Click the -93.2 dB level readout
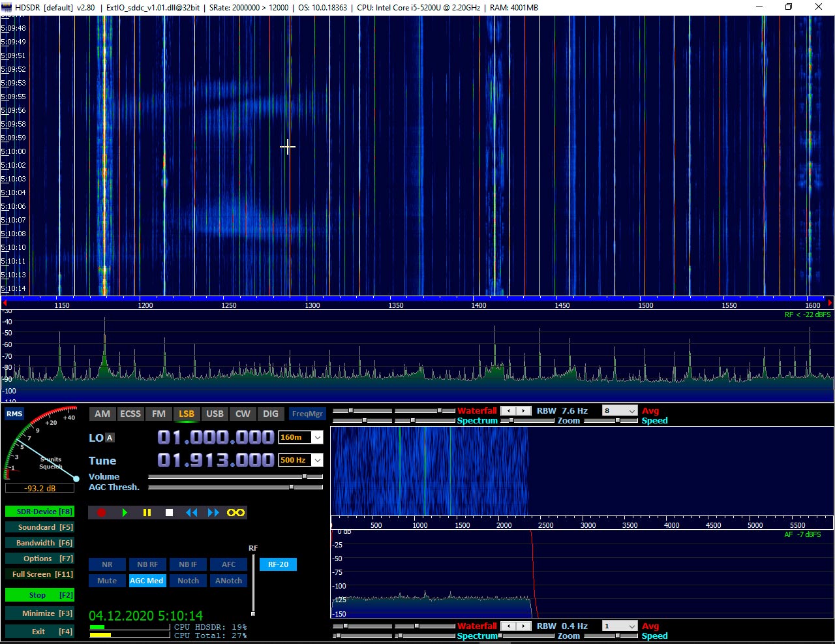Viewport: 835px width, 644px height. 40,488
